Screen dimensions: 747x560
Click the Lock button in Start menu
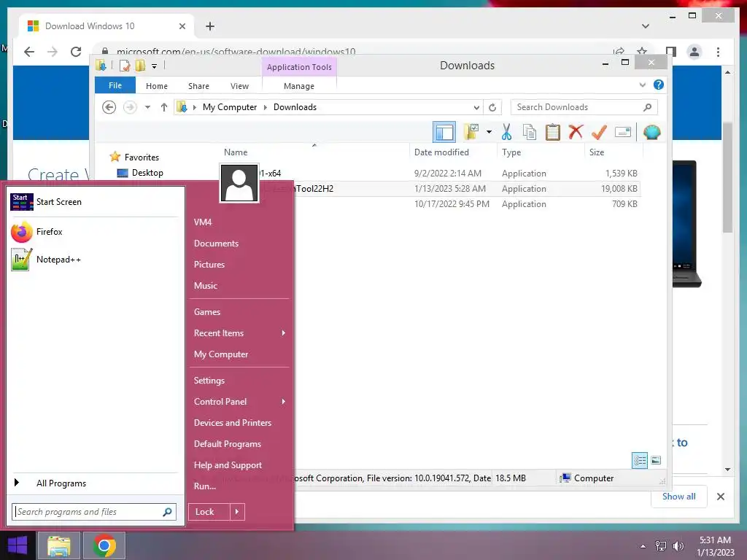[x=209, y=512]
